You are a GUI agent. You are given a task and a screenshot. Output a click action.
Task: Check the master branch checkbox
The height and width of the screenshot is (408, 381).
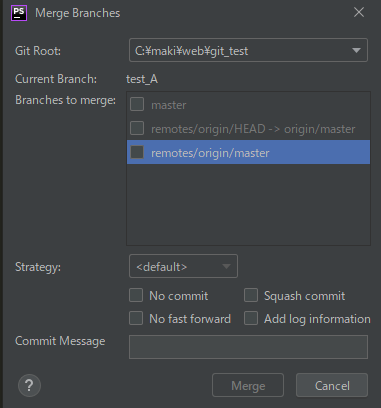tap(137, 104)
